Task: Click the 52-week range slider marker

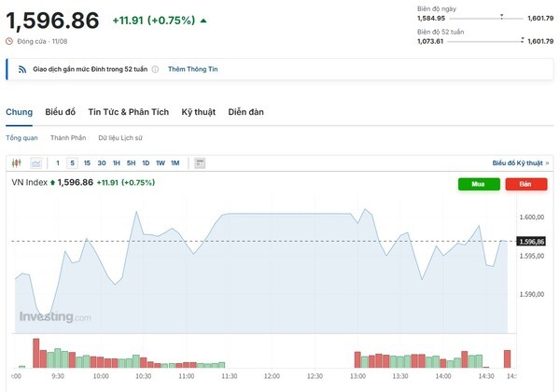Action: (521, 41)
